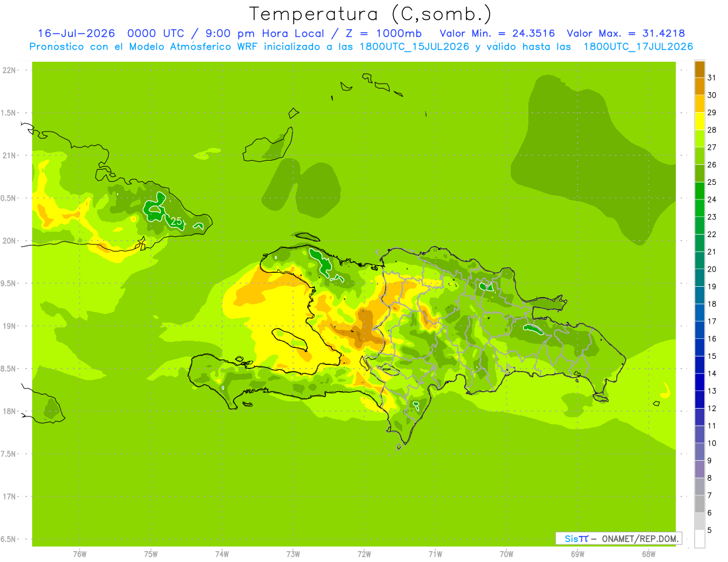This screenshot has width=728, height=562.
Task: Click the 1800UTC_17JUL2026 valid-until time
Action: coord(638,47)
